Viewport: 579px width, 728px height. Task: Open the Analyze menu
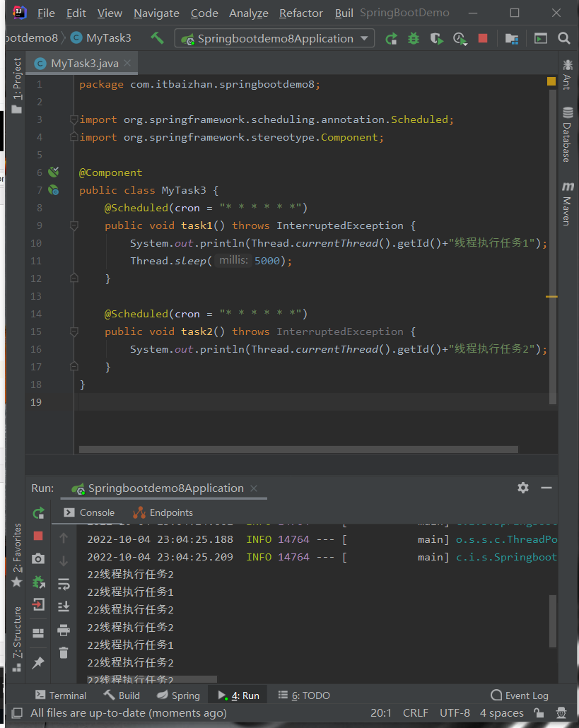248,13
